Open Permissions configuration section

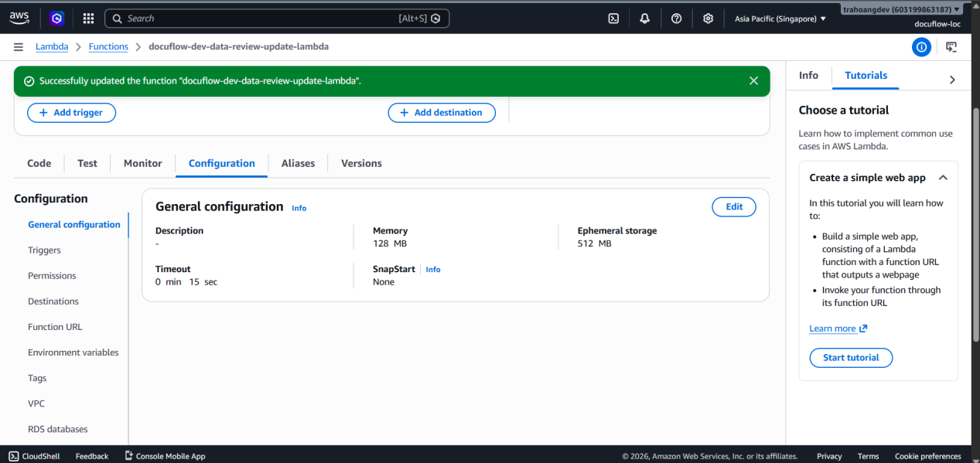(x=52, y=276)
